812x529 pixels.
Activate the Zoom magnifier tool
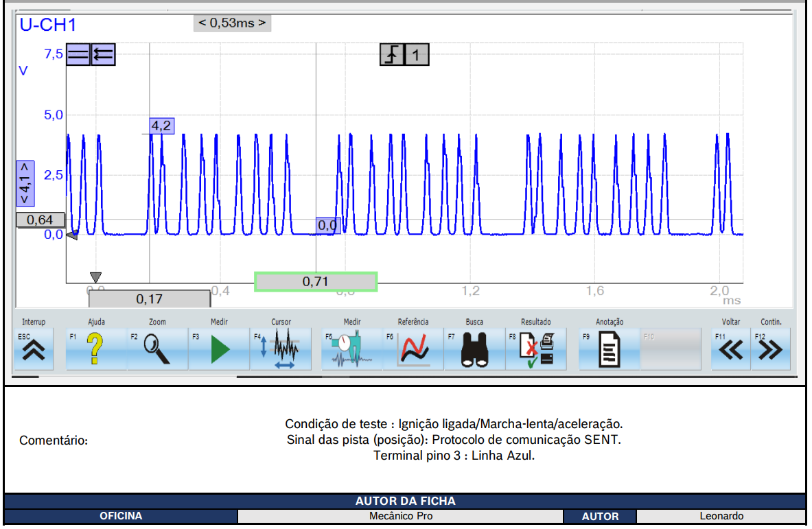(157, 349)
